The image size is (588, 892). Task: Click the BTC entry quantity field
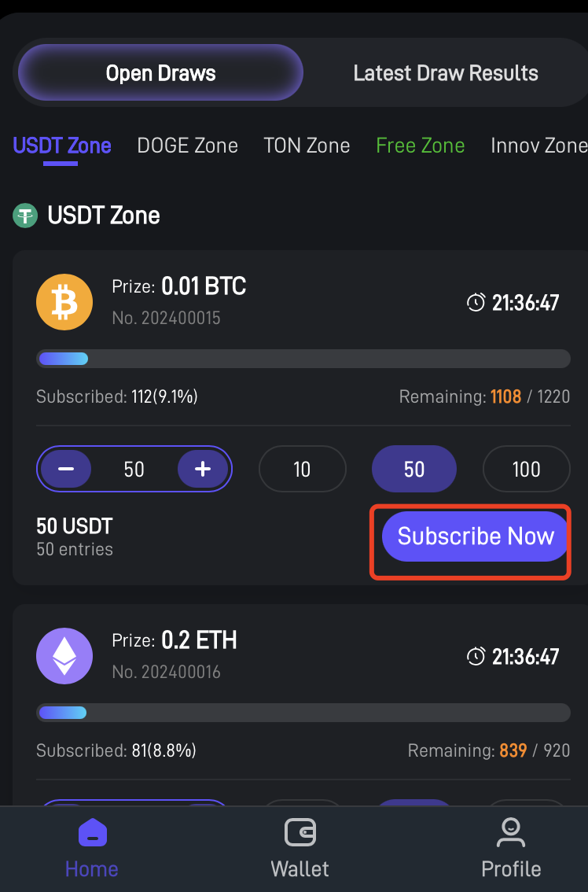[134, 470]
